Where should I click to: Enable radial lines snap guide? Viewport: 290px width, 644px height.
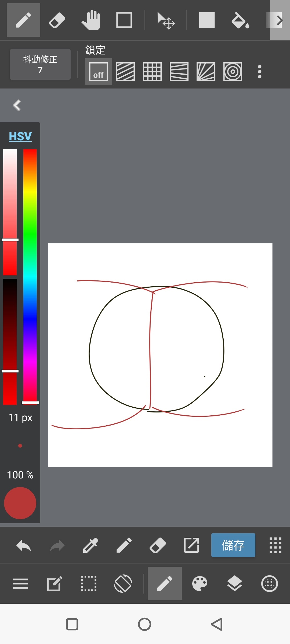pos(206,72)
